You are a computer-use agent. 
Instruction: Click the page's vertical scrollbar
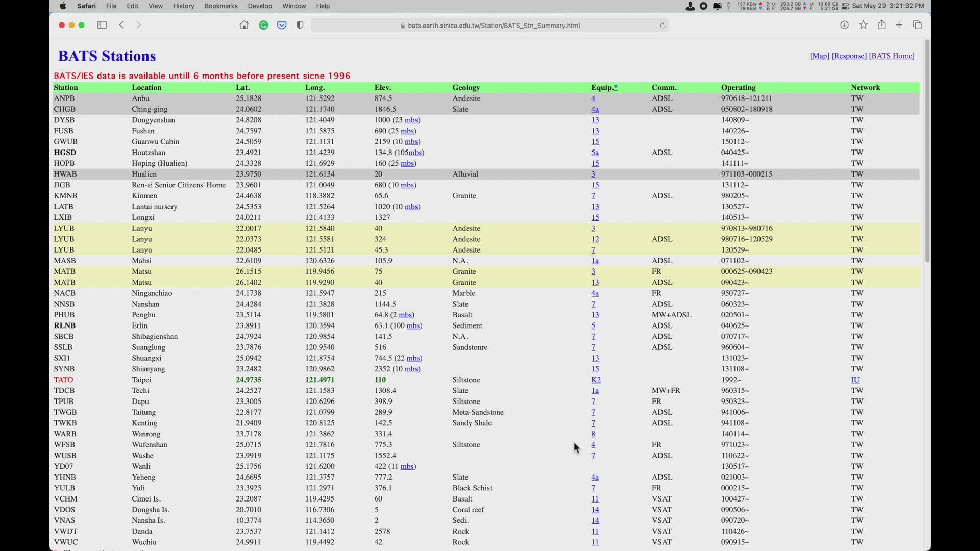(927, 153)
